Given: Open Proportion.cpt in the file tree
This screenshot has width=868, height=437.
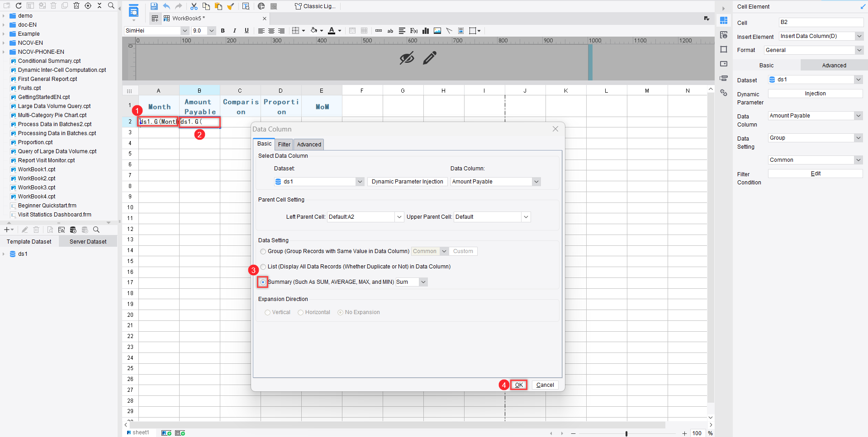Looking at the screenshot, I should [35, 142].
